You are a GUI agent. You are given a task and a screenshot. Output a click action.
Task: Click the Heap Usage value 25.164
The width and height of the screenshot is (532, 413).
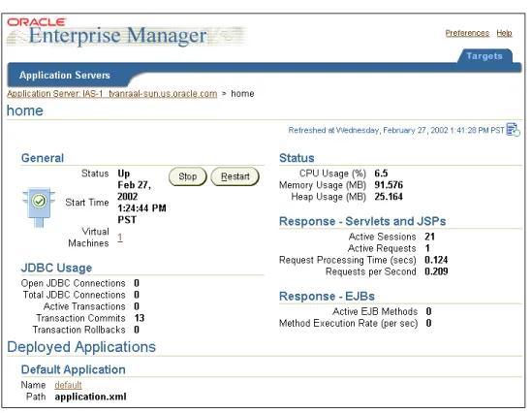tap(389, 197)
